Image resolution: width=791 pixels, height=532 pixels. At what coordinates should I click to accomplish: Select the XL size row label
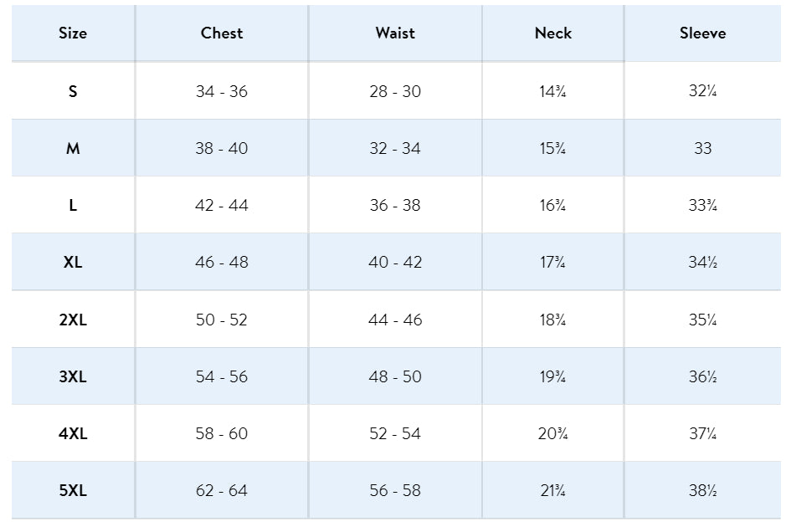73,262
